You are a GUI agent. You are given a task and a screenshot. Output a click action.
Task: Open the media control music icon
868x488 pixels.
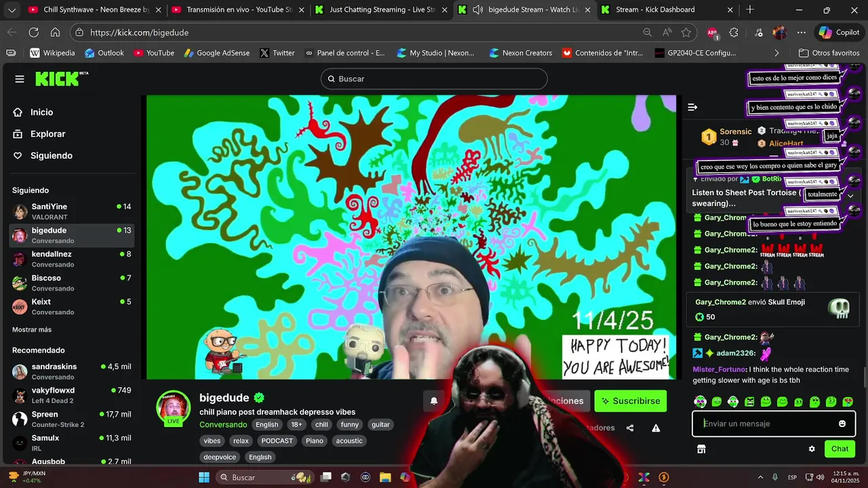coord(759,33)
